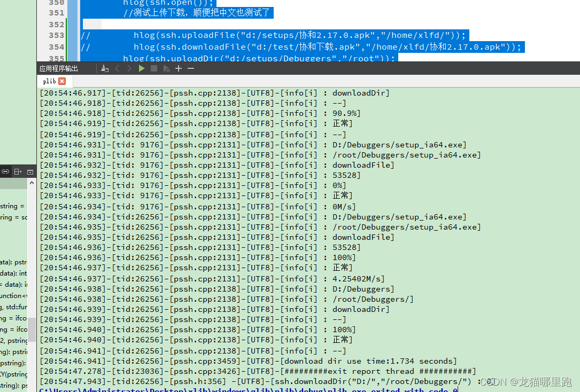
Task: Re-run the program with the green play button
Action: 142,69
